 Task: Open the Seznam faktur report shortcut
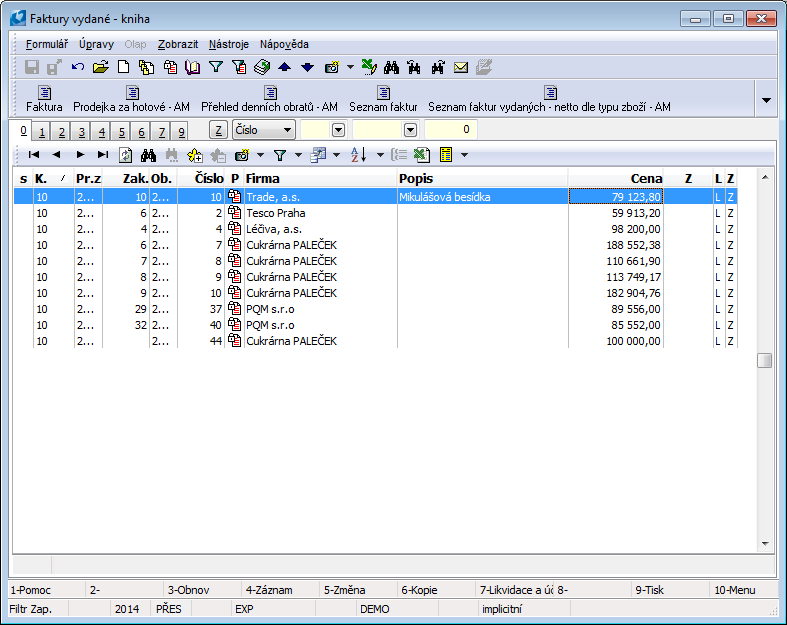383,99
